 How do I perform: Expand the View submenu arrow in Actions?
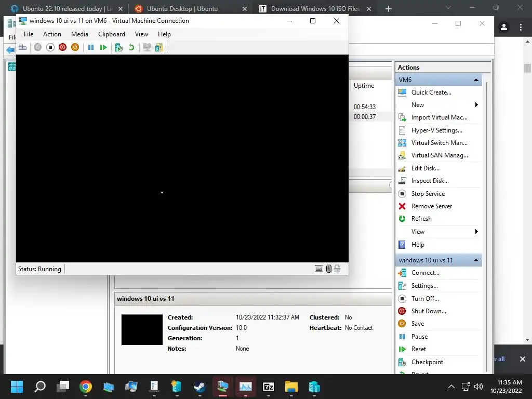476,232
